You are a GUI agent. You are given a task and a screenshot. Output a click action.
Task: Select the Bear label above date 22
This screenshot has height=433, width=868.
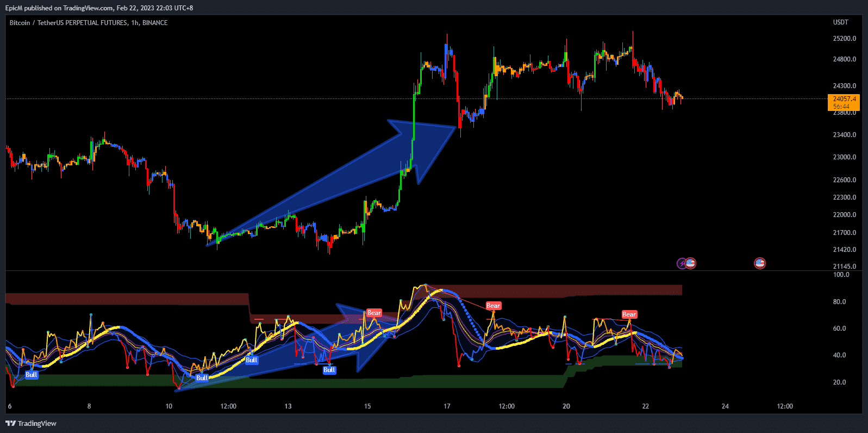pos(629,314)
